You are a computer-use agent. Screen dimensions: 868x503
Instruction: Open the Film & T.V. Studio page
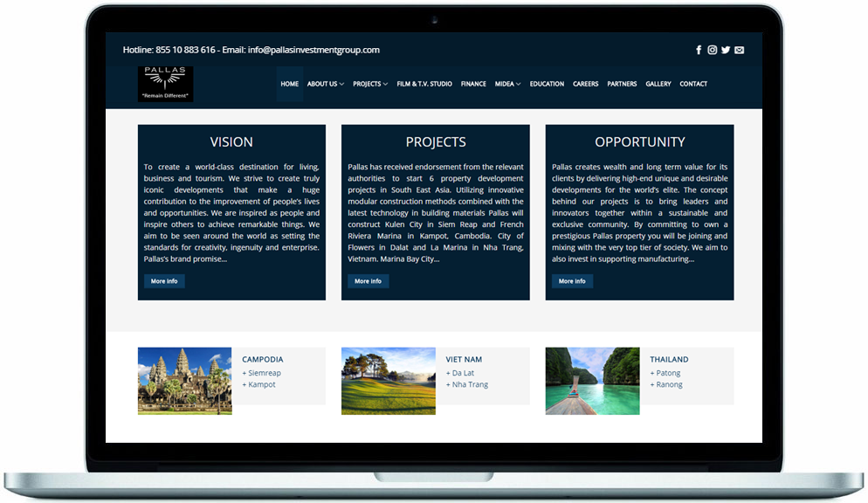point(424,84)
